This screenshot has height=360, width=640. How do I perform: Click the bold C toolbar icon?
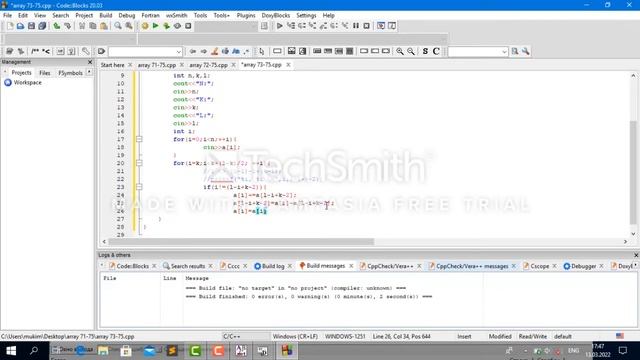[436, 51]
